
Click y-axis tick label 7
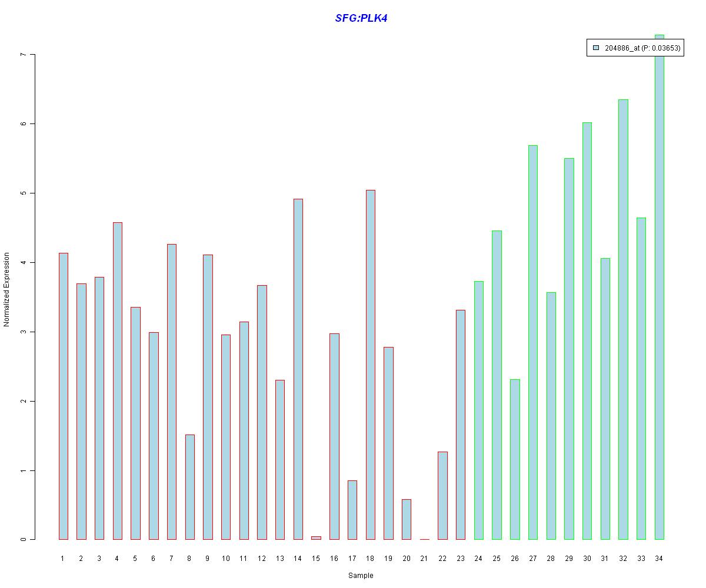click(x=24, y=54)
